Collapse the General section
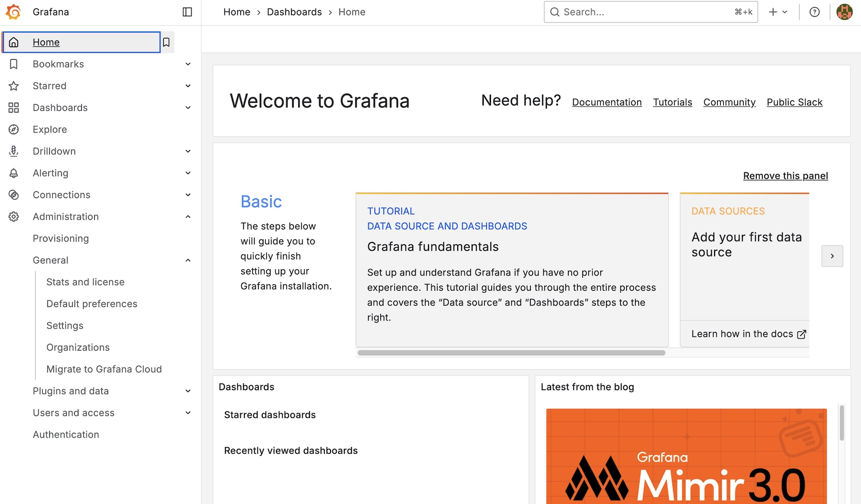Screen dimensions: 861x504 pos(188,260)
